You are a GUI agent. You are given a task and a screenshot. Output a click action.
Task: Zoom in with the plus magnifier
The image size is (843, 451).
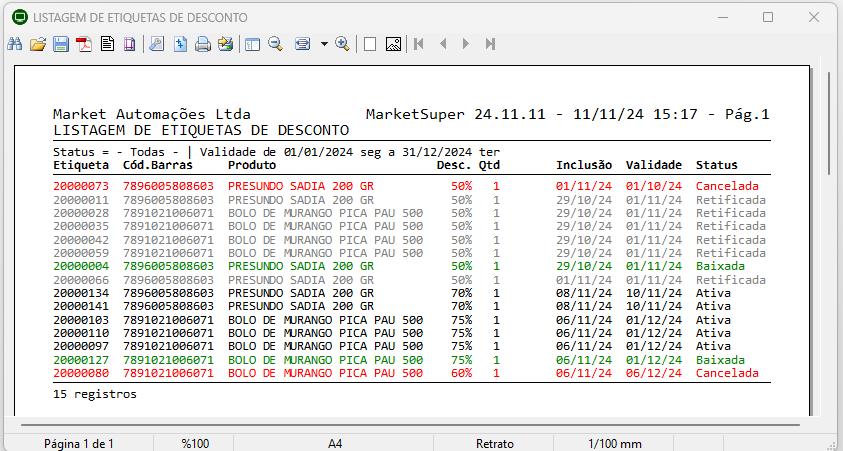pos(342,44)
